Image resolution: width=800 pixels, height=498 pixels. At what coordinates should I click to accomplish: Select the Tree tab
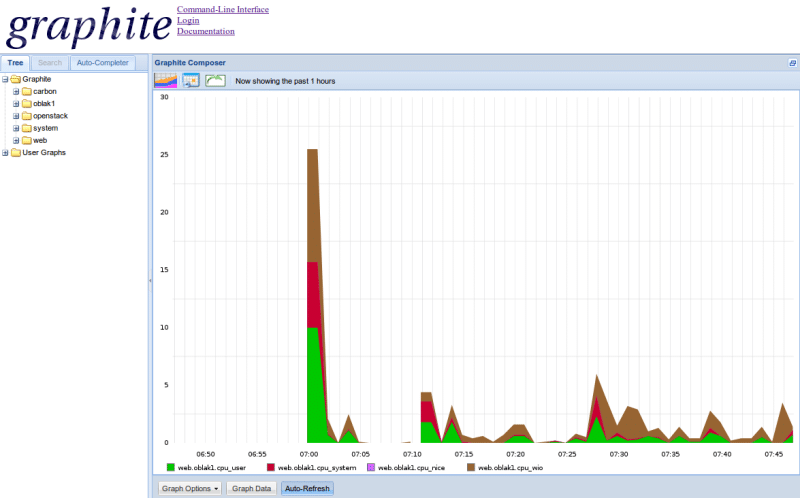(x=15, y=63)
